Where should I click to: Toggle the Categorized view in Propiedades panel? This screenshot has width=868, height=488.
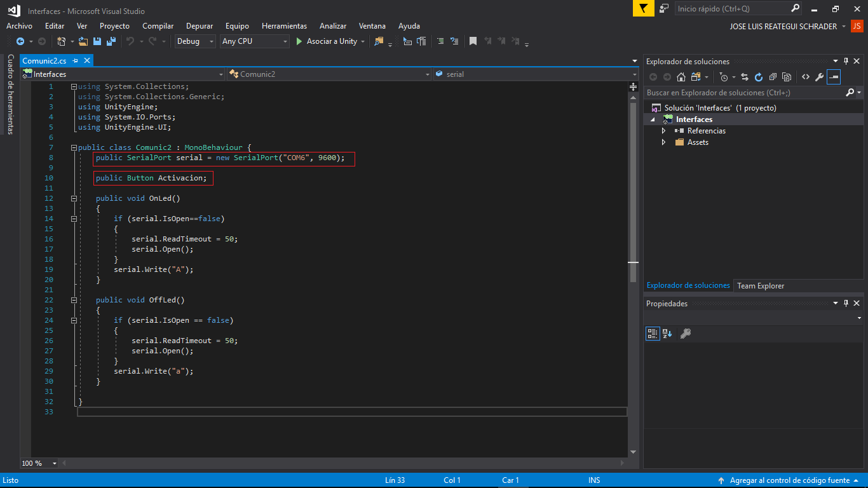[653, 334]
